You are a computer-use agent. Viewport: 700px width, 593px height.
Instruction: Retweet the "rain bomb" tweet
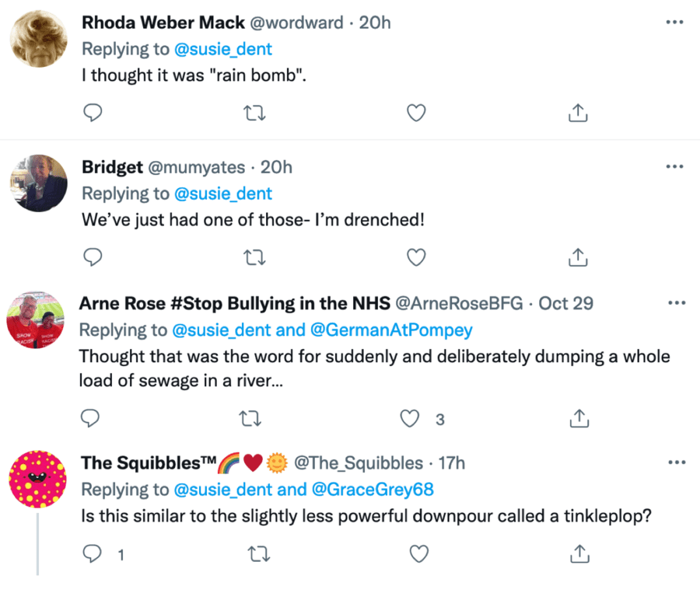pos(254,113)
